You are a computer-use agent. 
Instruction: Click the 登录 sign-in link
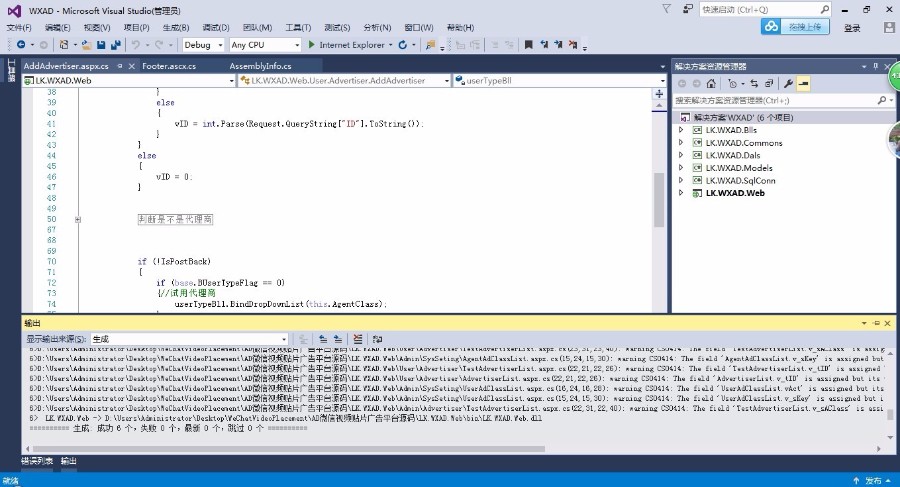tap(852, 28)
